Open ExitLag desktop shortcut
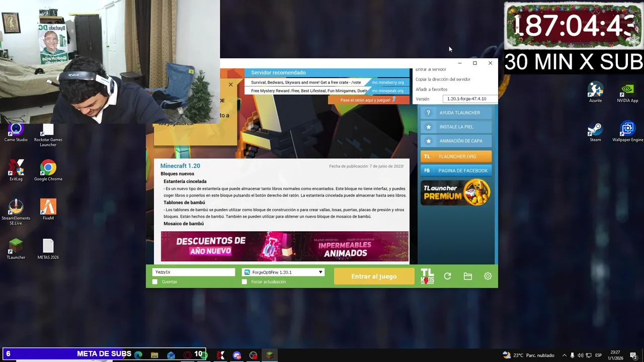644x362 pixels. pos(16,171)
